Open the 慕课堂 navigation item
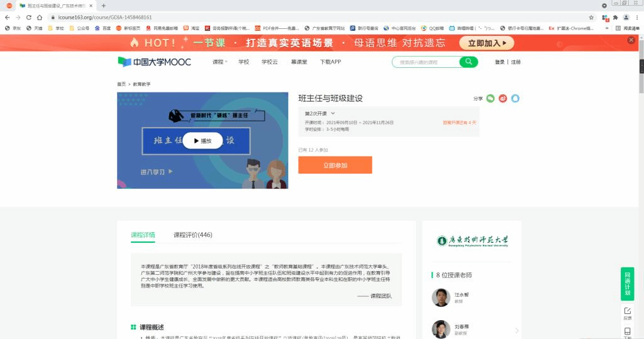This screenshot has width=644, height=339. click(299, 62)
